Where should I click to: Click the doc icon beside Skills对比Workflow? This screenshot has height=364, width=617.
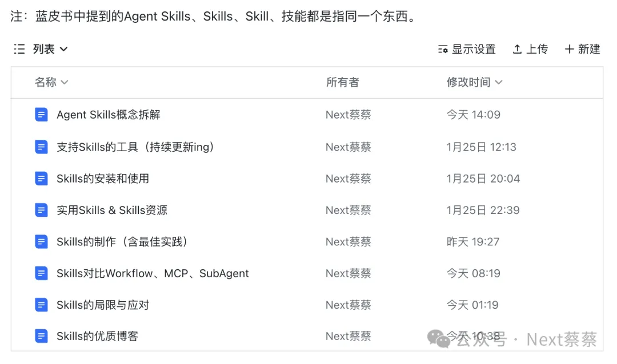[x=41, y=273]
